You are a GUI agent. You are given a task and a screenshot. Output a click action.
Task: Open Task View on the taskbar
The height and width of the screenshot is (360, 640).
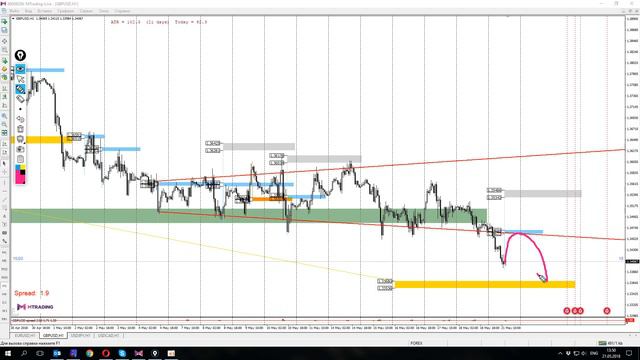pyautogui.click(x=40, y=353)
